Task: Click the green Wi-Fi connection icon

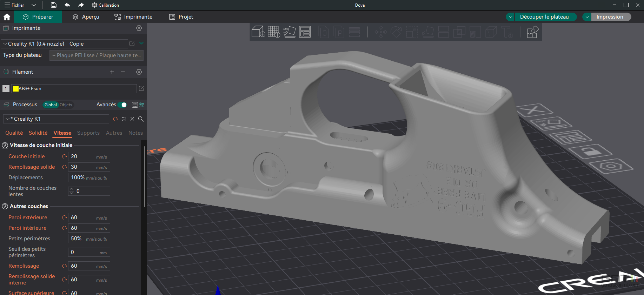Action: (x=141, y=43)
